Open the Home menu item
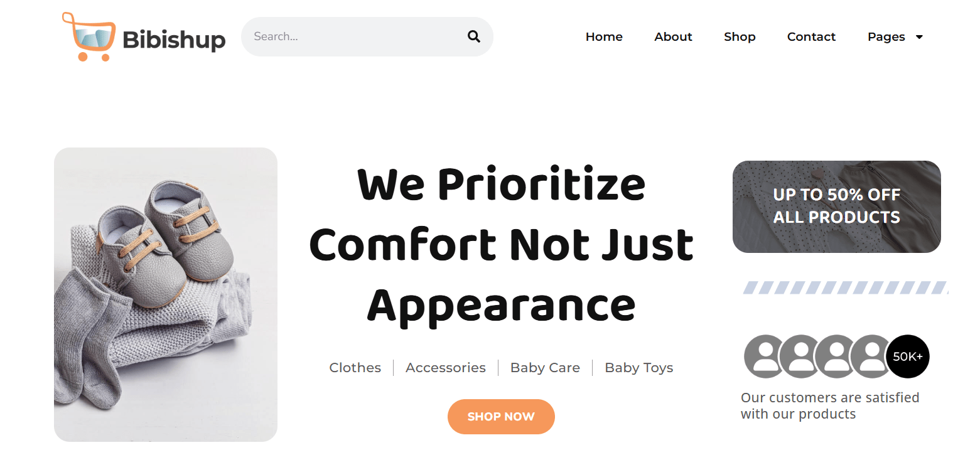This screenshot has height=450, width=980. point(604,37)
